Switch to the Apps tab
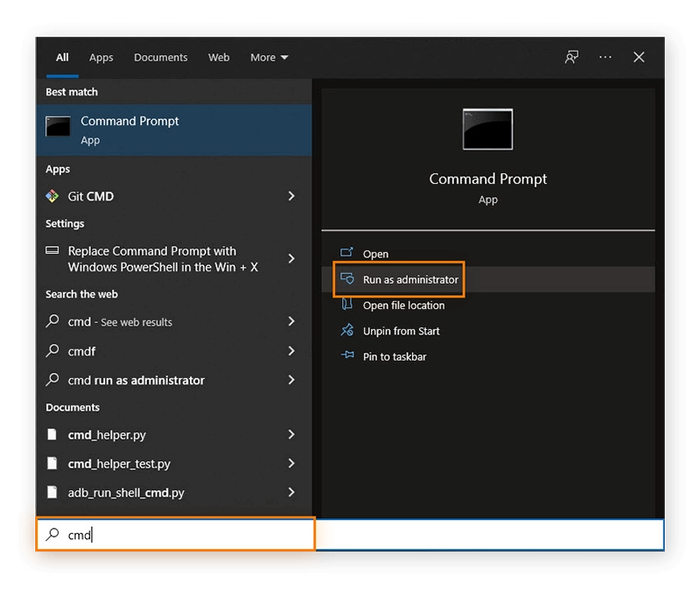Viewport: 700px width, 590px height. (101, 58)
